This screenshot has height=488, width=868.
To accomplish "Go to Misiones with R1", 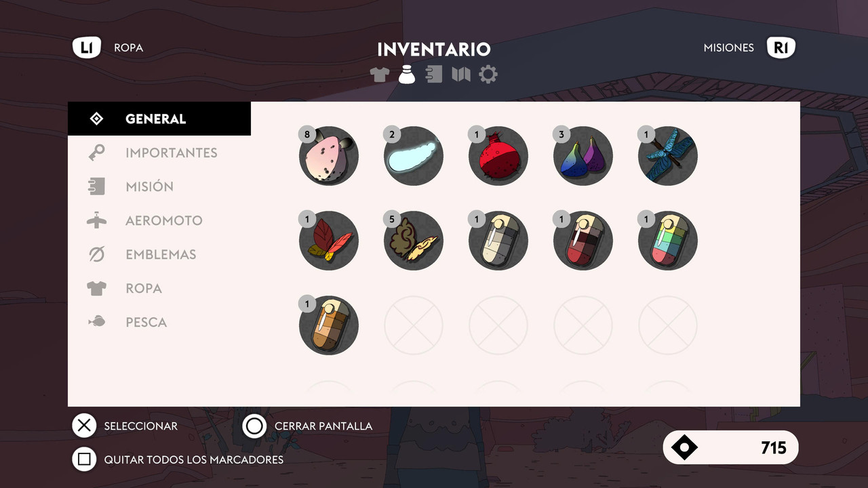I will (x=749, y=47).
